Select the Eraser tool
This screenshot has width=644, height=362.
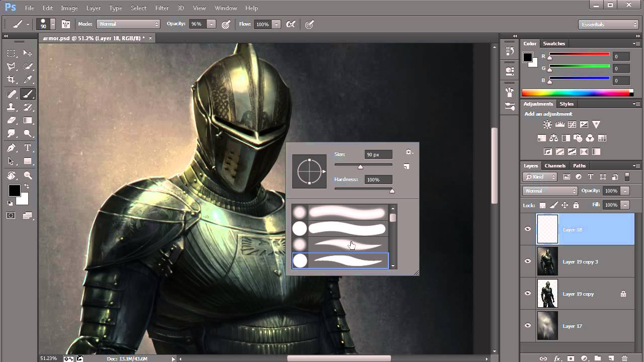[11, 121]
